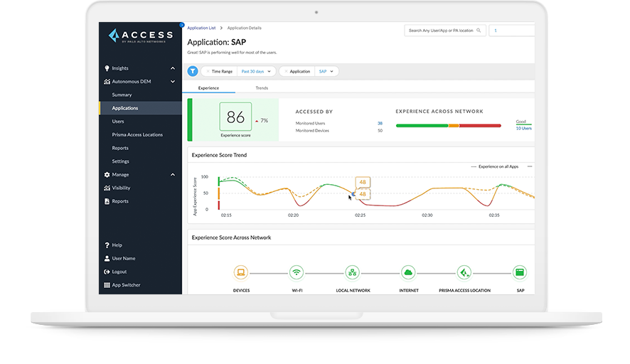Click the blue filter funnel icon
630x364 pixels.
click(x=193, y=71)
